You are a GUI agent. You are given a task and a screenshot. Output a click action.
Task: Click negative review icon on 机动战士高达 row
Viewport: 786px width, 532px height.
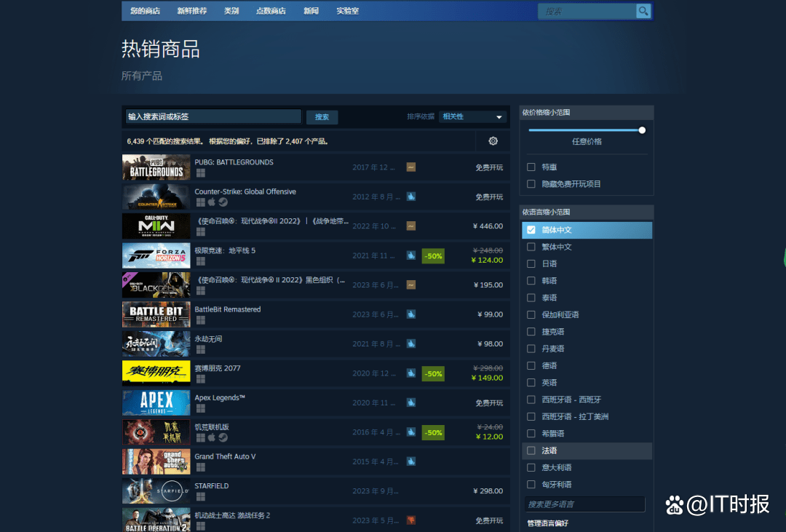click(x=411, y=520)
